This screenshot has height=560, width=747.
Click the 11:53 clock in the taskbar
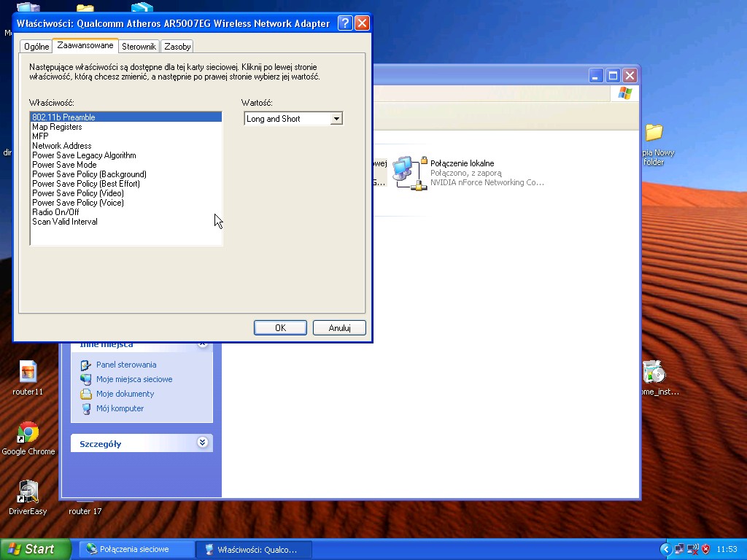point(727,549)
